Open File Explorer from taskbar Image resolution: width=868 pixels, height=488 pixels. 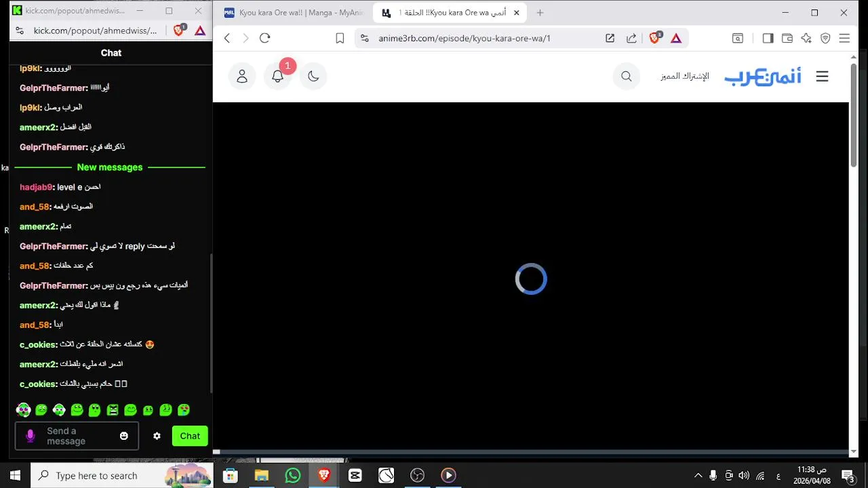[262, 475]
